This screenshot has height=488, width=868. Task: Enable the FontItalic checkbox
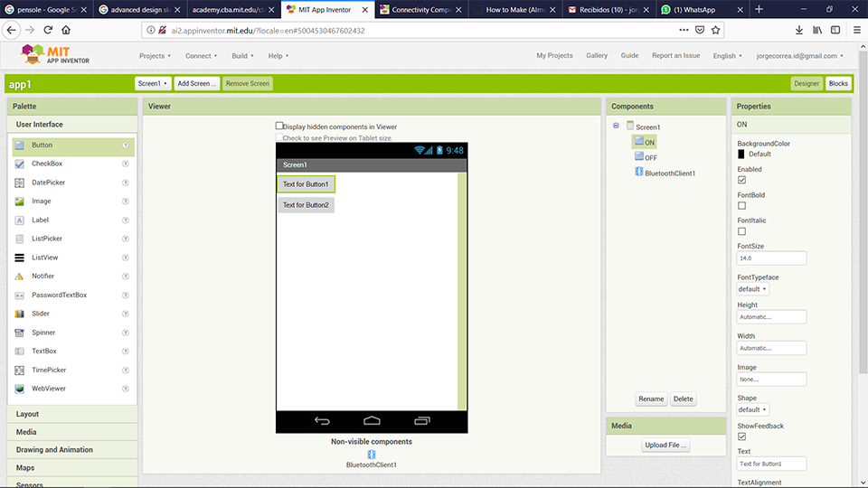741,231
